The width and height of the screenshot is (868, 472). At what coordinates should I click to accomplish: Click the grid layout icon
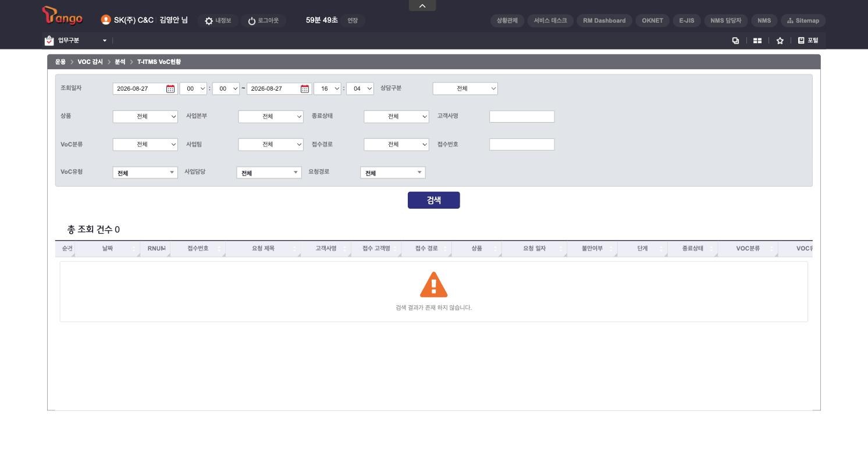coord(757,40)
